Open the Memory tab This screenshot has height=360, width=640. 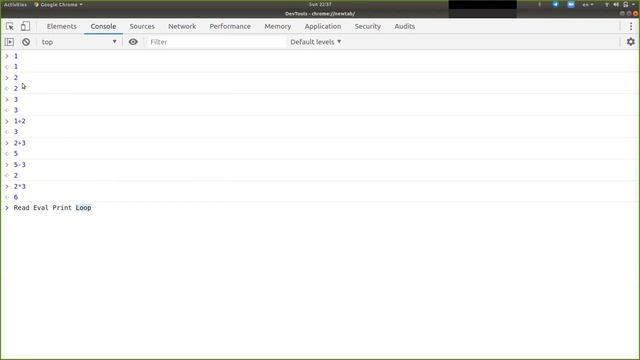point(278,26)
